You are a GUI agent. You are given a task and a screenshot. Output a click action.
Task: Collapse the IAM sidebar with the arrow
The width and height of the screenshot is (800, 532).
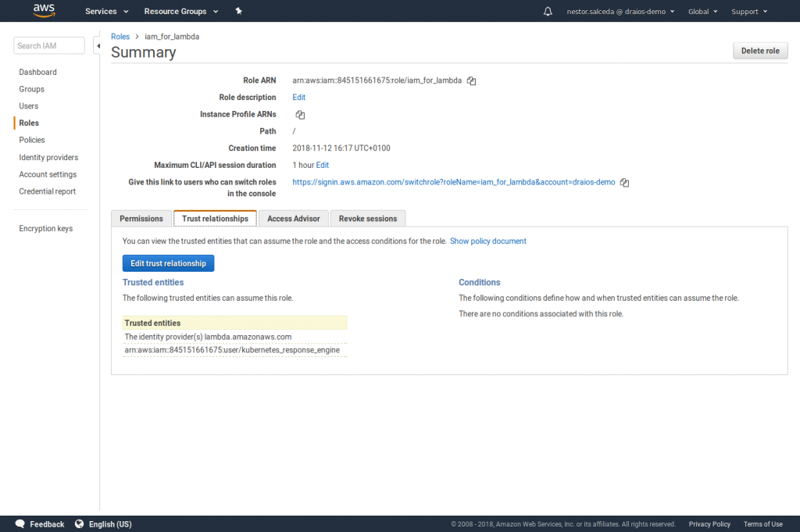[x=98, y=45]
